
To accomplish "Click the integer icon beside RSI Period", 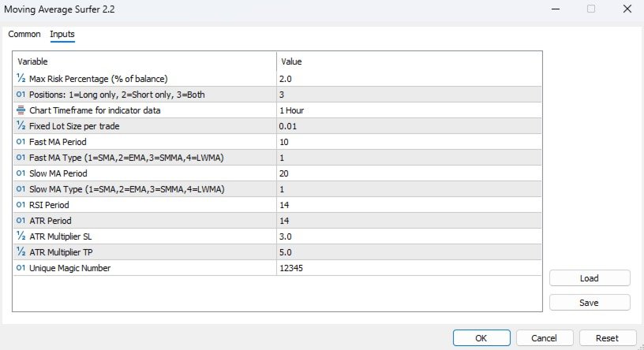I will point(21,205).
